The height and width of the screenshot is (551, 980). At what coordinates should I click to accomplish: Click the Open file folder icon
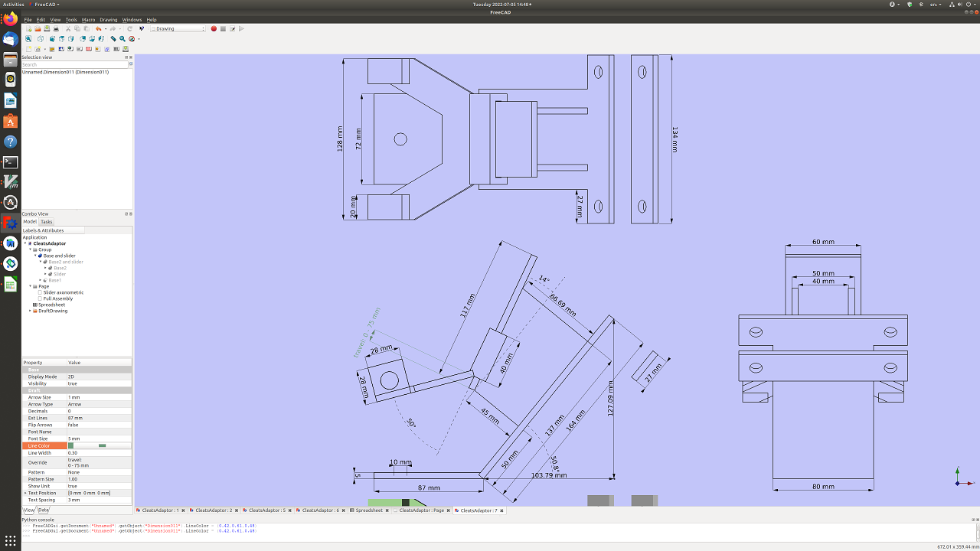tap(38, 29)
